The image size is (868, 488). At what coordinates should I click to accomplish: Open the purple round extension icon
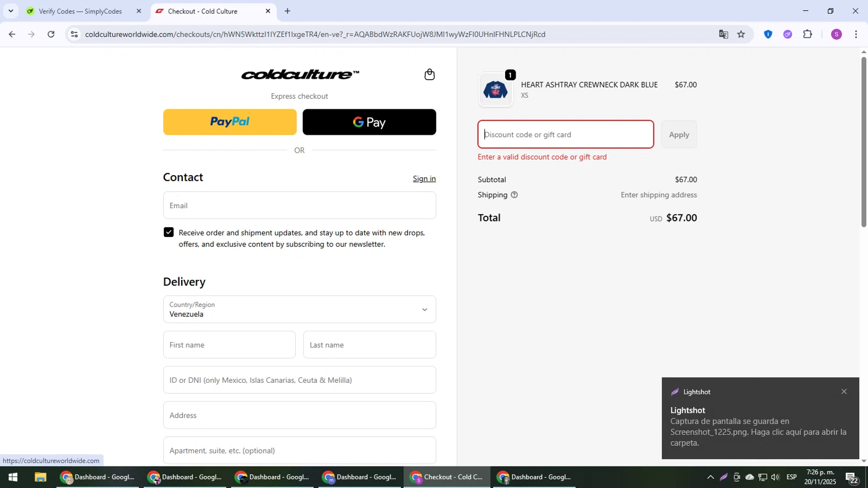pos(788,34)
